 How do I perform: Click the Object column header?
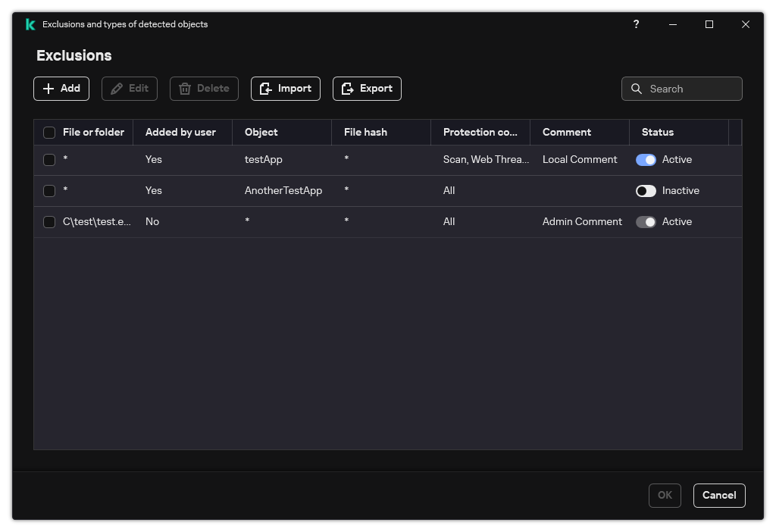[261, 132]
